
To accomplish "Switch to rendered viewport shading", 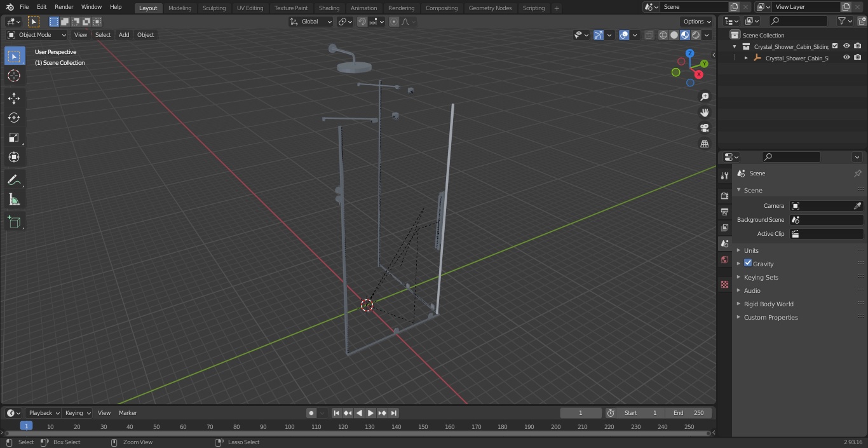I will pyautogui.click(x=696, y=35).
